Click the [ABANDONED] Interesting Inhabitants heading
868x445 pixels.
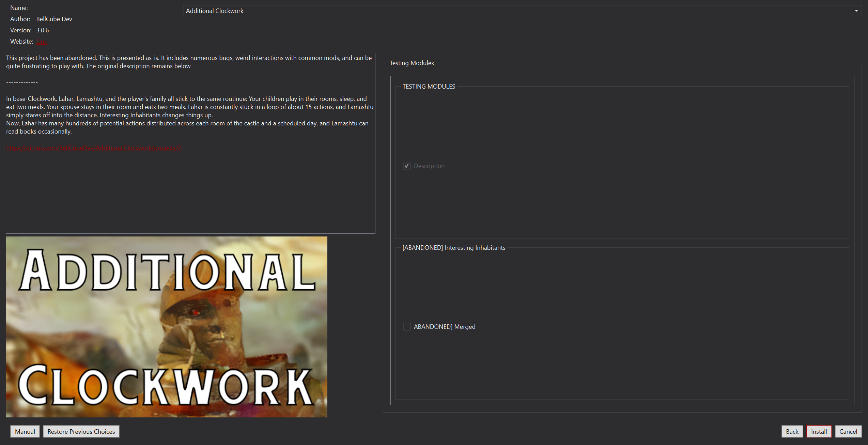tap(454, 248)
